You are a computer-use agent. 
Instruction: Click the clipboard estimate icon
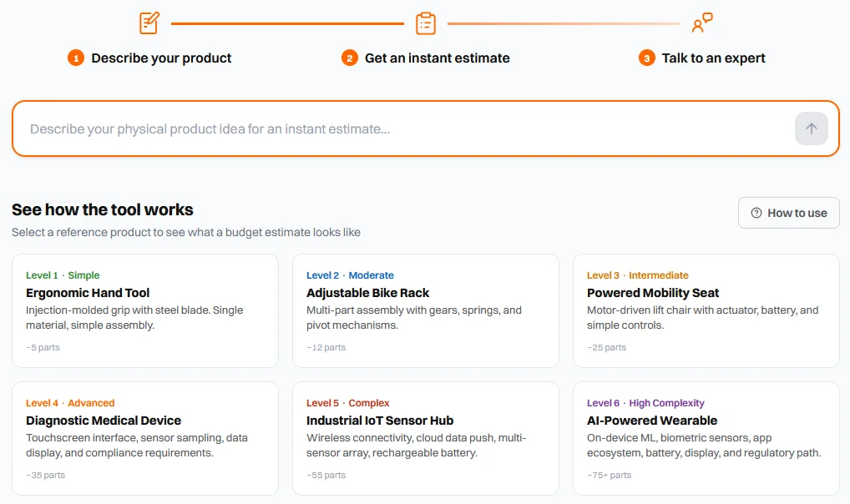(426, 23)
